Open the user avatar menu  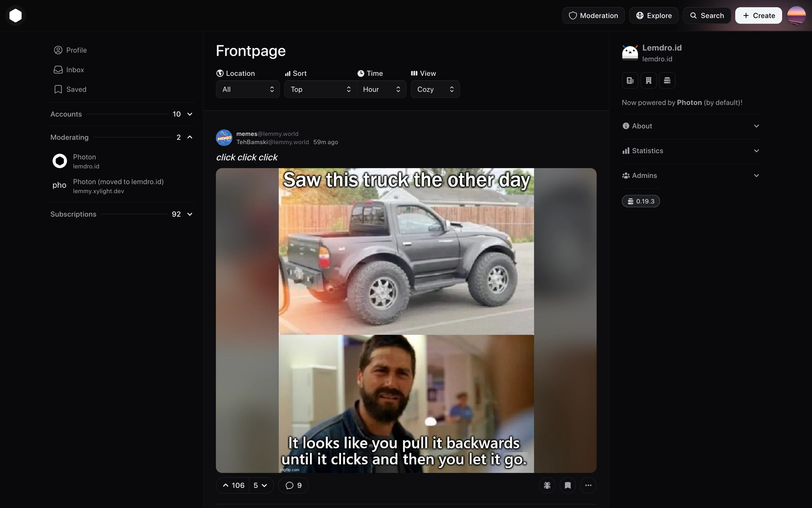tap(796, 15)
